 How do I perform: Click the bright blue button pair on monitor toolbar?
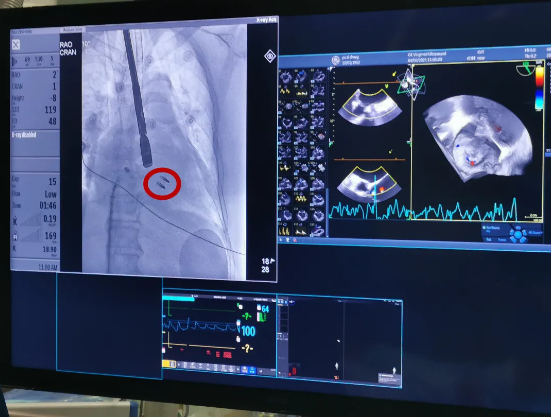248,370
